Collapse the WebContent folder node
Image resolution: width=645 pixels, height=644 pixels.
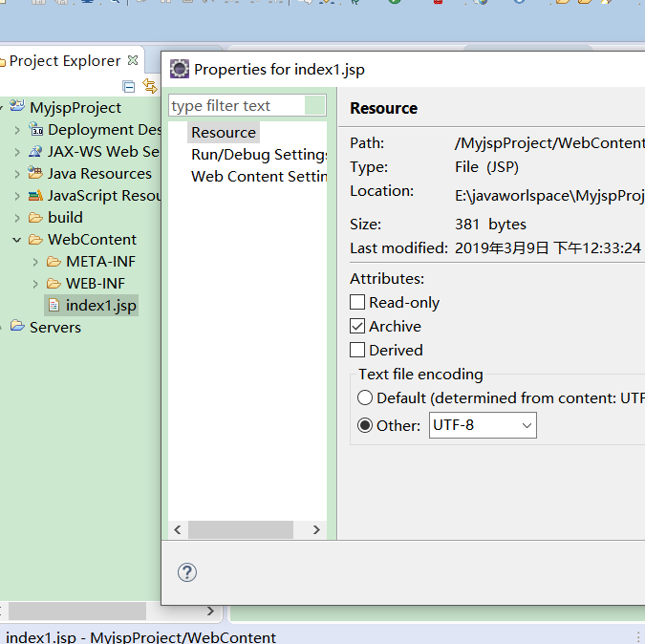[x=17, y=240]
